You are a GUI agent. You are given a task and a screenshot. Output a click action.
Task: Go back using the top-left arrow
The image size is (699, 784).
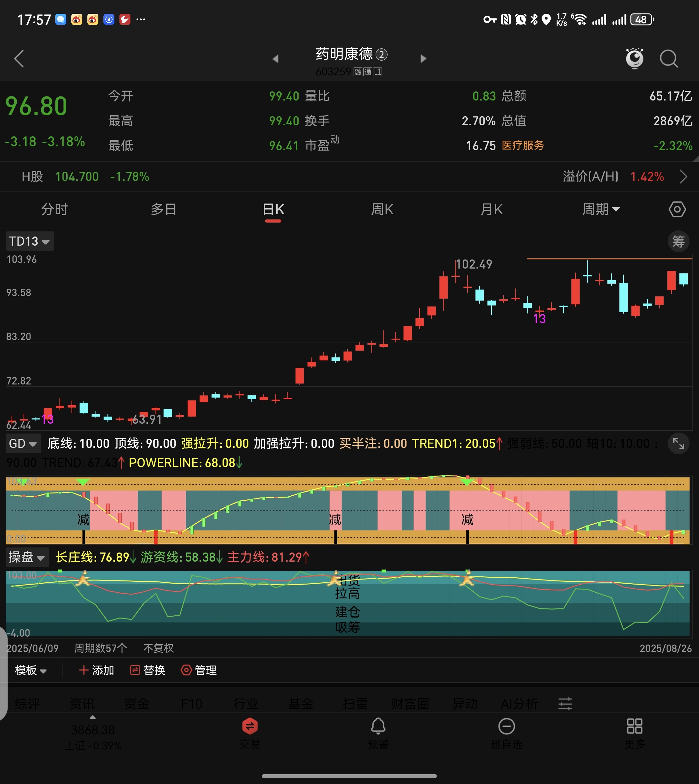[19, 58]
